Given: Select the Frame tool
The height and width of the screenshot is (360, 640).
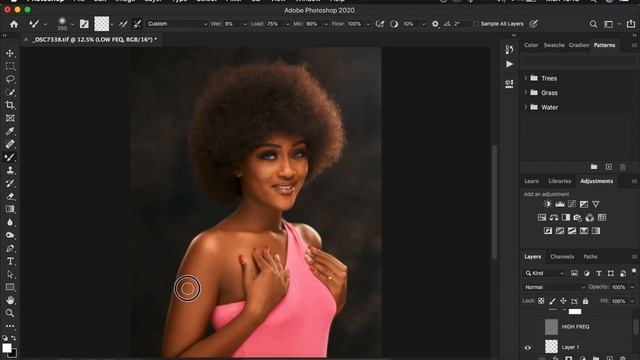Looking at the screenshot, I should 10,118.
